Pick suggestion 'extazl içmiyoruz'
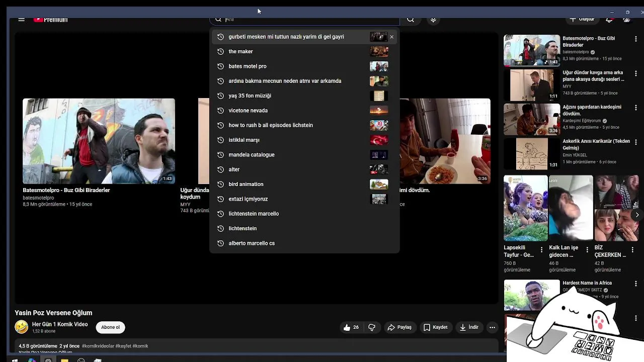644x362 pixels. 304,199
